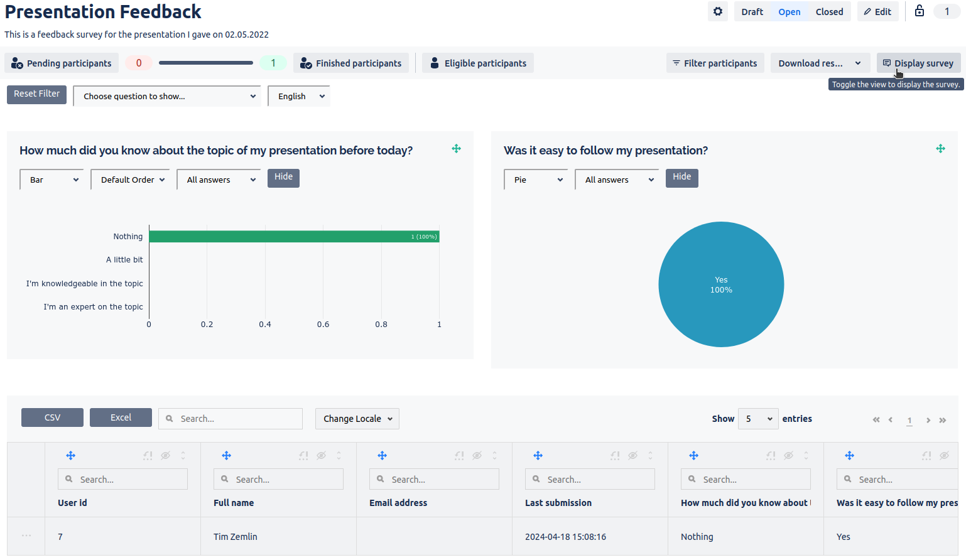Toggle visibility eye of Full name column
966x560 pixels.
[x=321, y=456]
